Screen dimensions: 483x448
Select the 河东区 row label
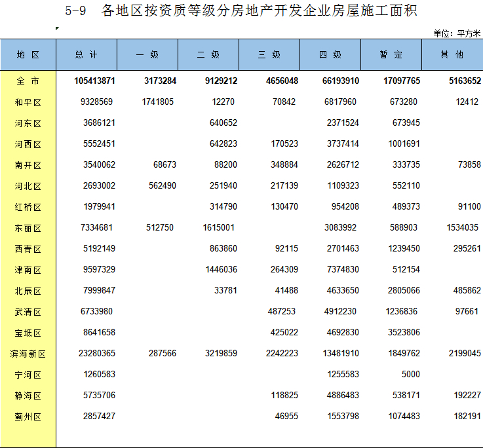coord(28,123)
